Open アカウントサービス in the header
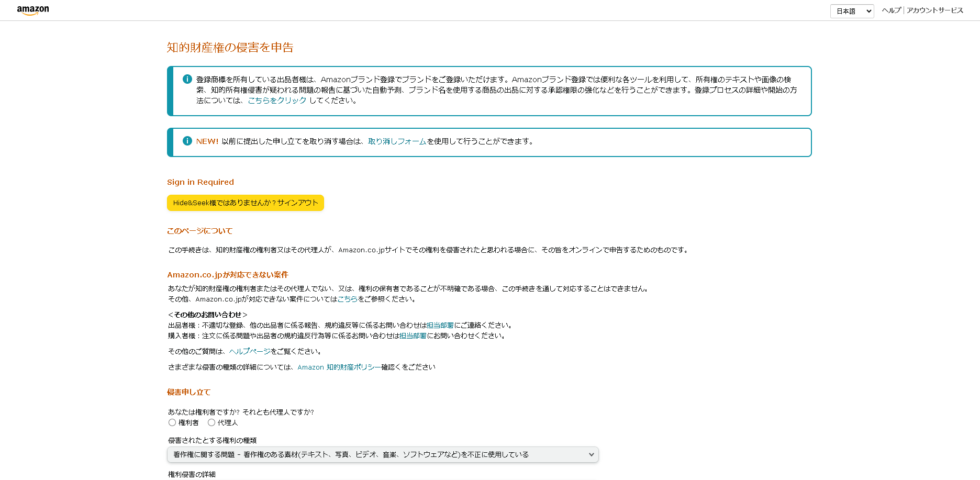This screenshot has height=480, width=980. pyautogui.click(x=934, y=10)
